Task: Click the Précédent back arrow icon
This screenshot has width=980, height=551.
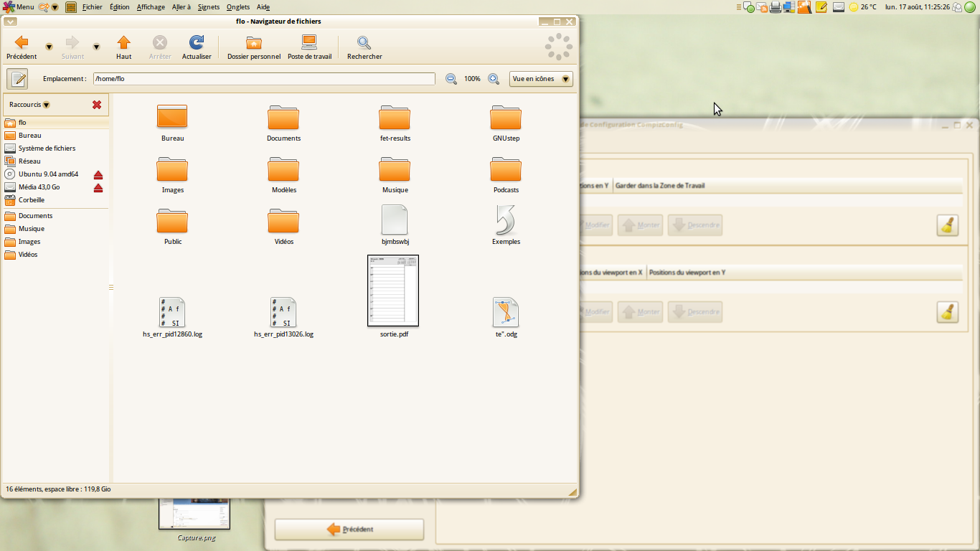Action: pos(22,43)
